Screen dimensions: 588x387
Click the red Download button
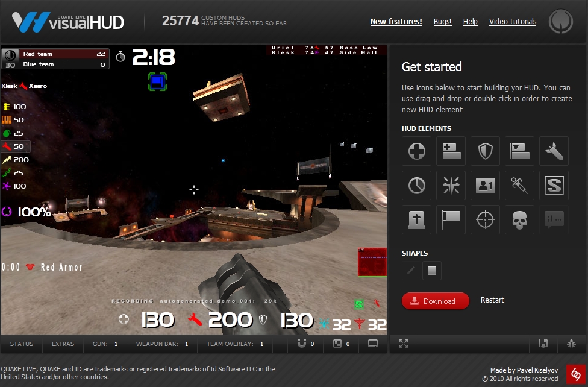coord(436,301)
